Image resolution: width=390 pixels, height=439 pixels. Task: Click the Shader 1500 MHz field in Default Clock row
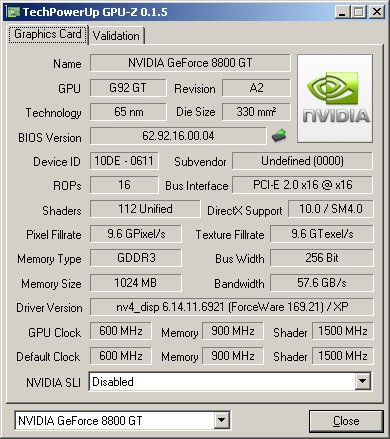coord(343,356)
